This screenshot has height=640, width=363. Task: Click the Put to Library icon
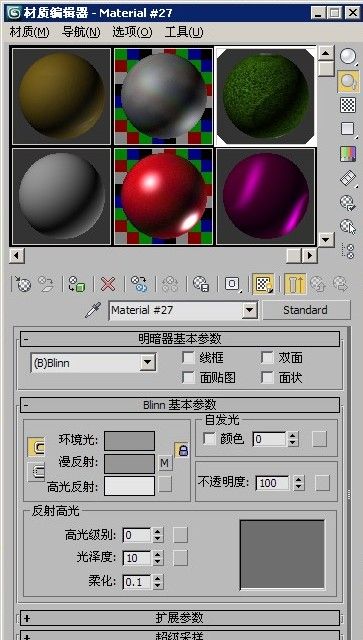tap(201, 284)
